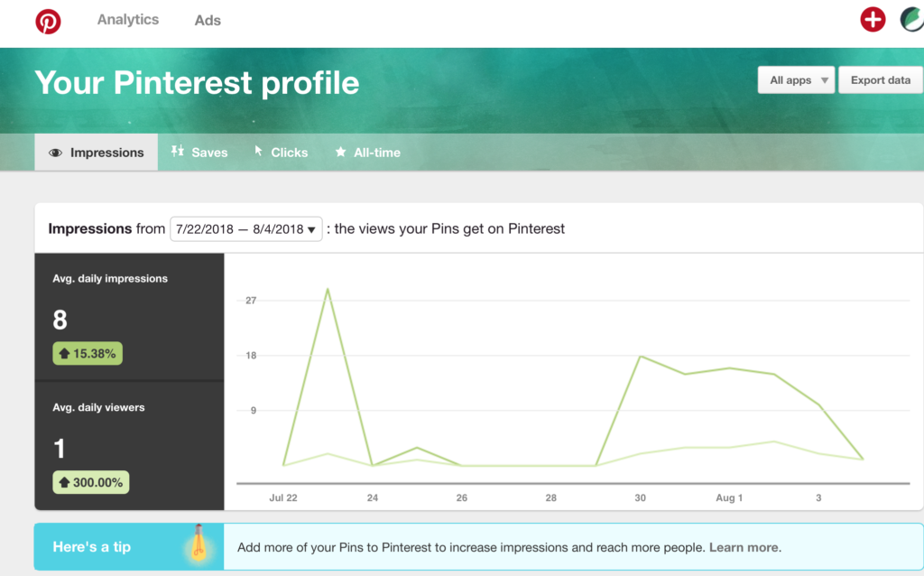The height and width of the screenshot is (576, 924).
Task: Click the profile avatar in the top right
Action: [911, 18]
